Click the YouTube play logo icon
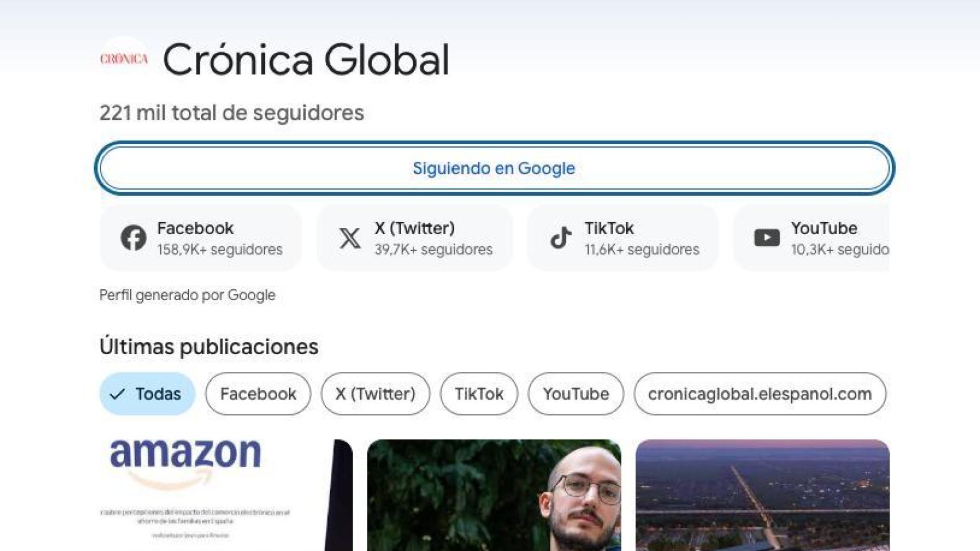 767,238
